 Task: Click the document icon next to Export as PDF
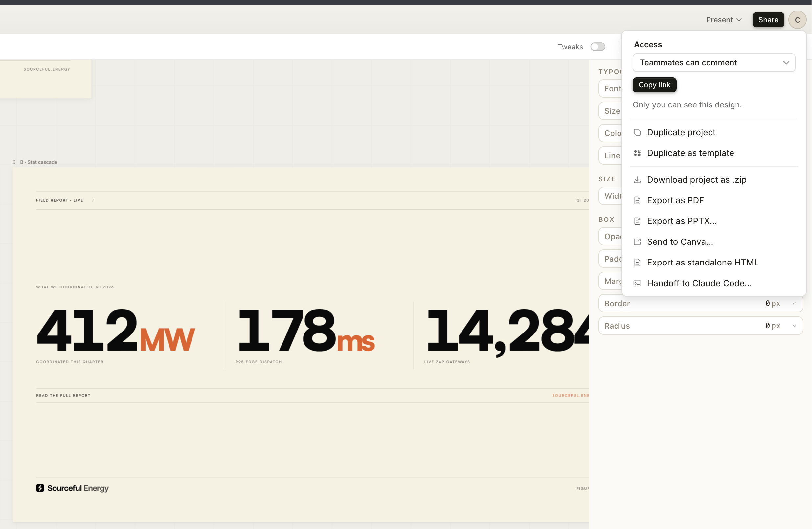click(637, 200)
